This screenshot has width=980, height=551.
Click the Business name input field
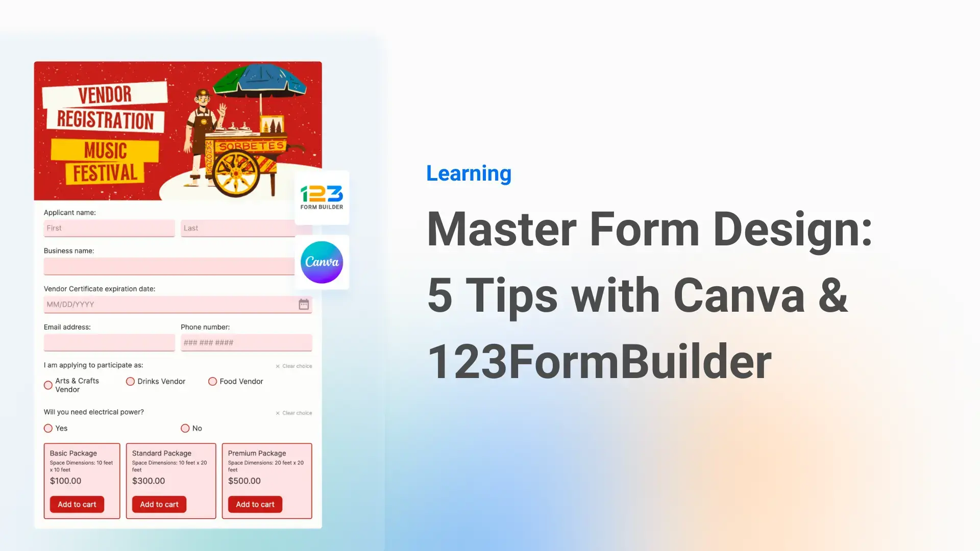(178, 266)
